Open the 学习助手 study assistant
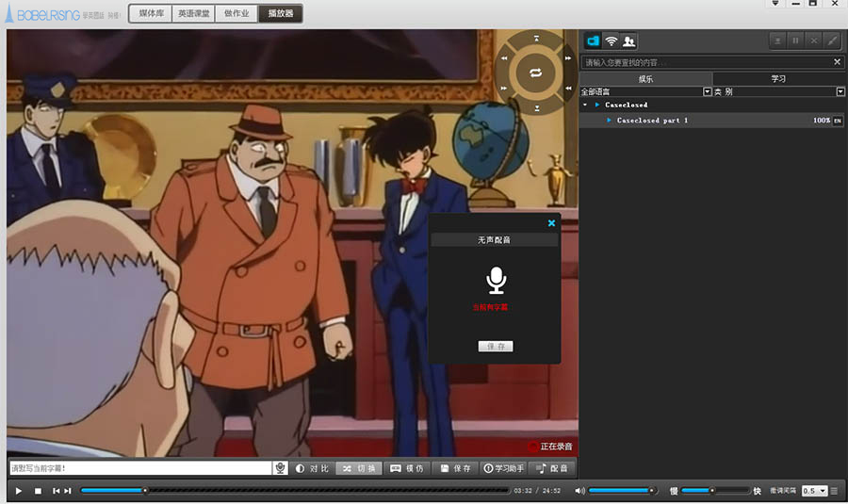 tap(503, 468)
